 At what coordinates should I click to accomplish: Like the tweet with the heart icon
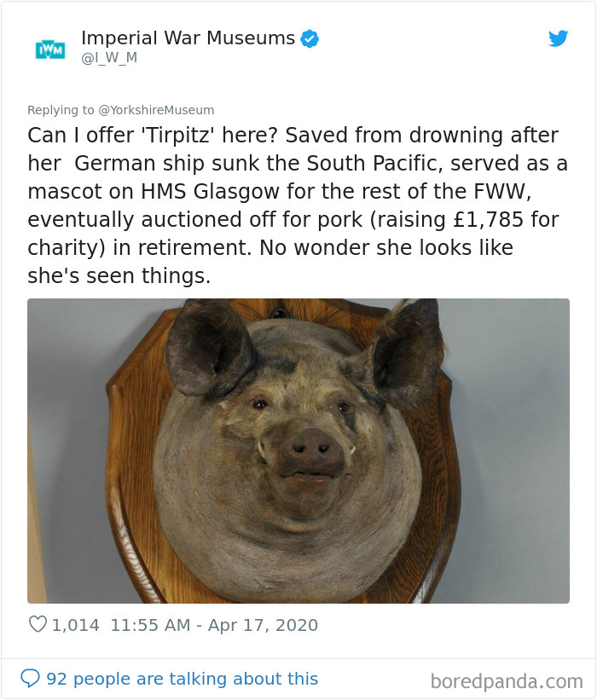coord(38,624)
